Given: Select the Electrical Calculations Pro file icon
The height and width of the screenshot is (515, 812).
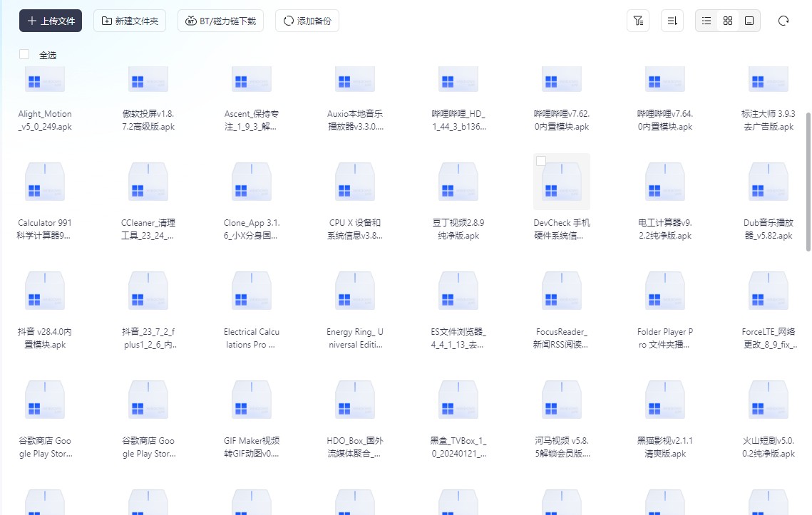Looking at the screenshot, I should 252,291.
